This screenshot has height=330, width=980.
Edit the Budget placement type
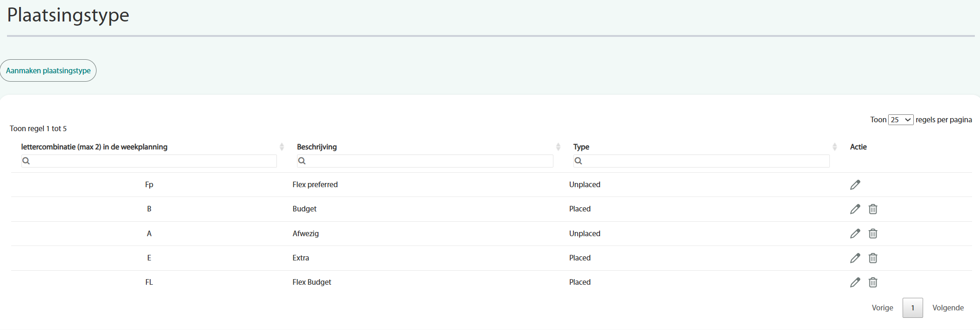(855, 209)
